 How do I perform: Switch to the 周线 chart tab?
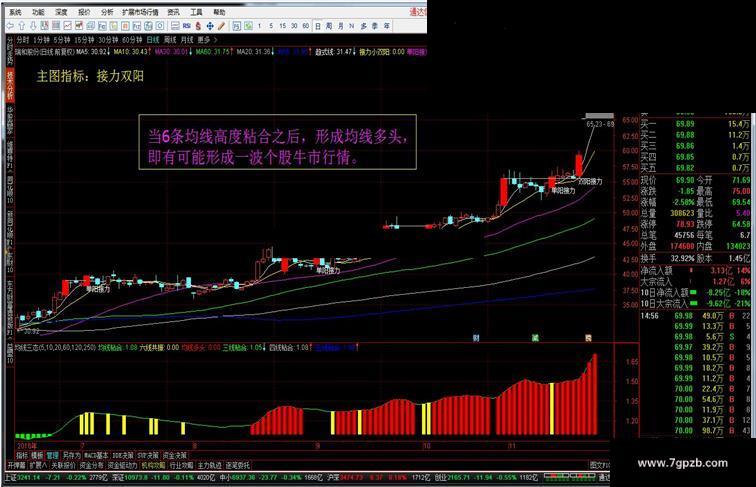[170, 40]
